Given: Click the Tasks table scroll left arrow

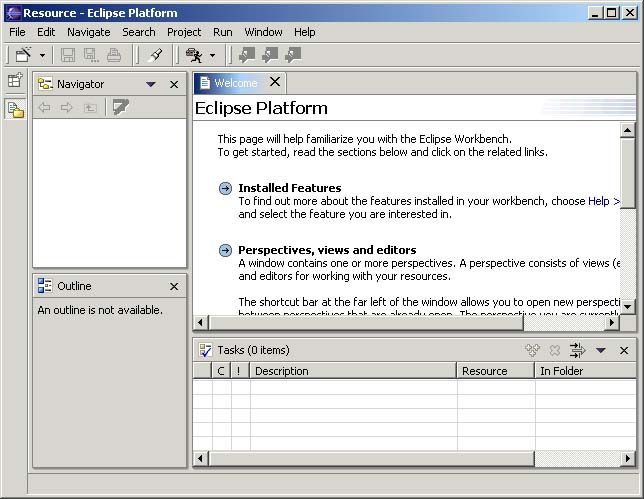Looking at the screenshot, I should click(x=200, y=458).
